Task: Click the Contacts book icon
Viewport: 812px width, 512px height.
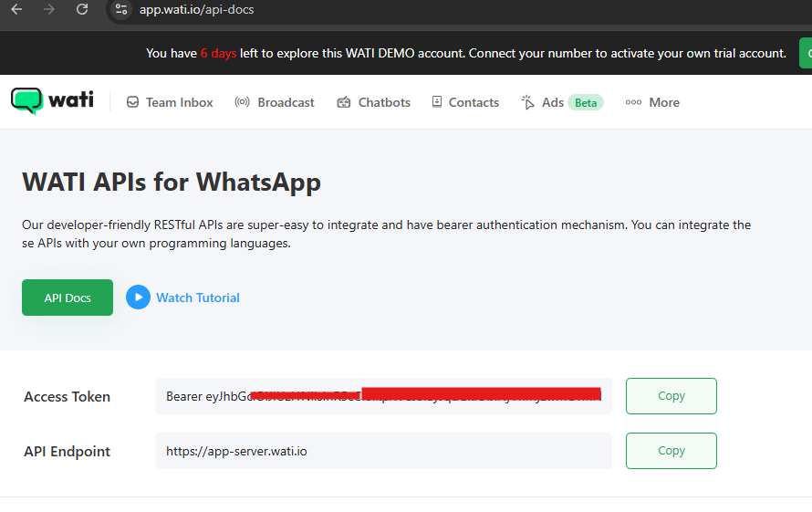Action: [x=437, y=101]
